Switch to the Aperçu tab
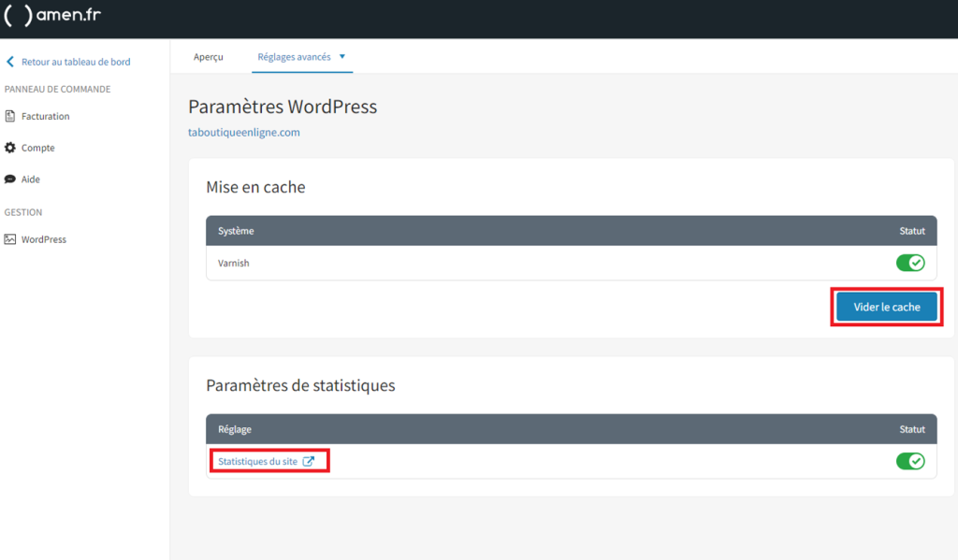 click(208, 57)
